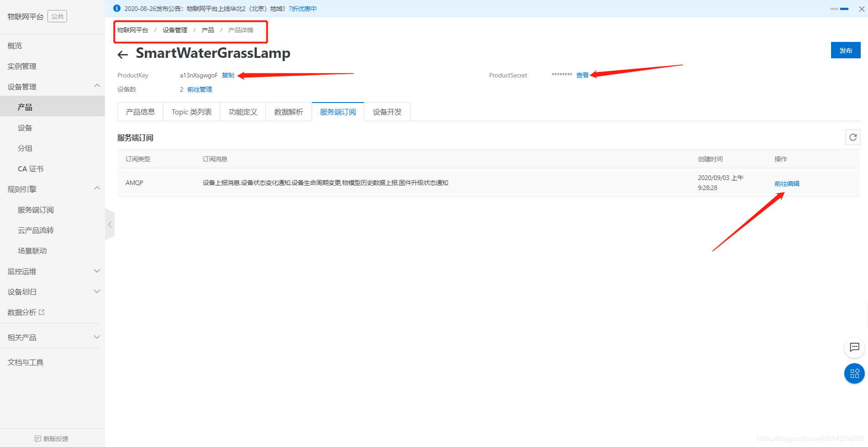
Task: Click 产品 in the breadcrumb
Action: coord(208,30)
